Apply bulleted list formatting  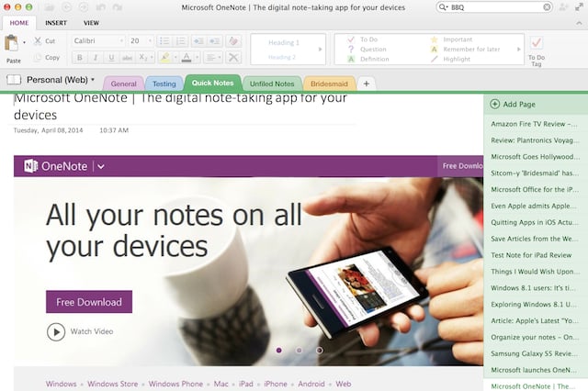click(x=164, y=40)
